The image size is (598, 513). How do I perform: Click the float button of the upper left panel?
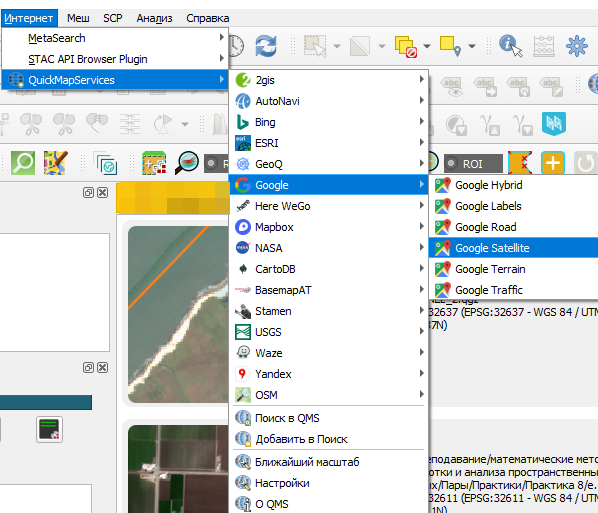[x=88, y=193]
